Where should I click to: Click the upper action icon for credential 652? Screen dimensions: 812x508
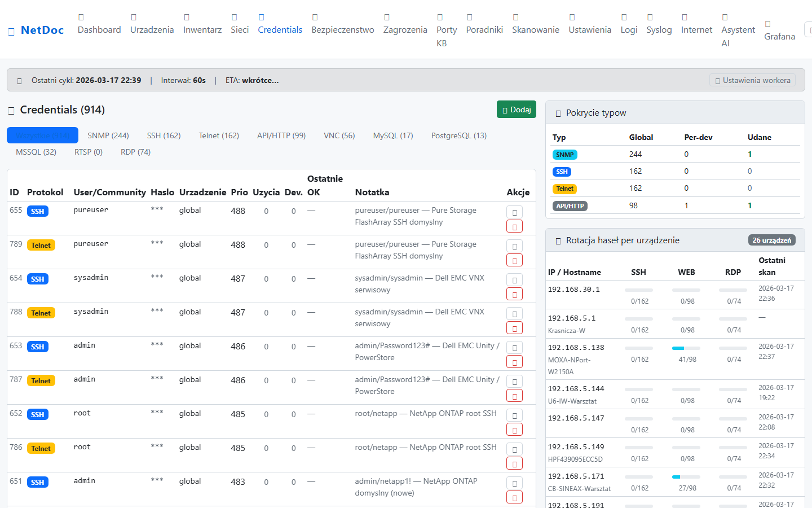514,415
